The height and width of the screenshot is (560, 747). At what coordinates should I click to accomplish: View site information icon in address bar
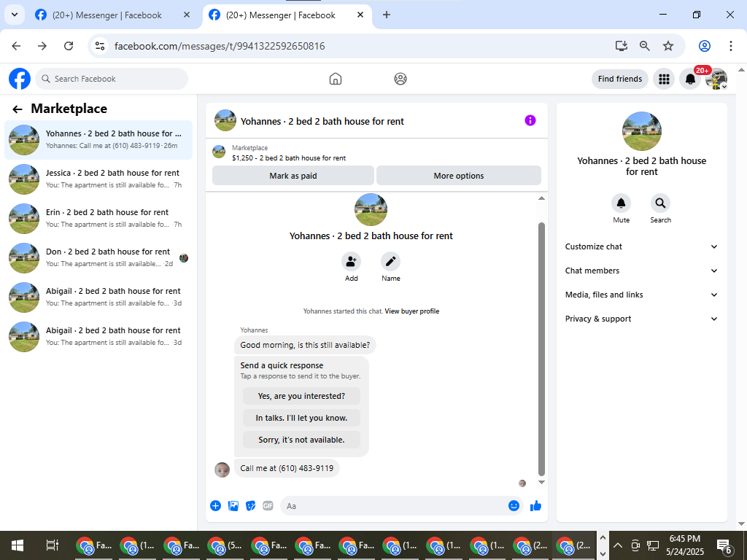click(x=99, y=46)
